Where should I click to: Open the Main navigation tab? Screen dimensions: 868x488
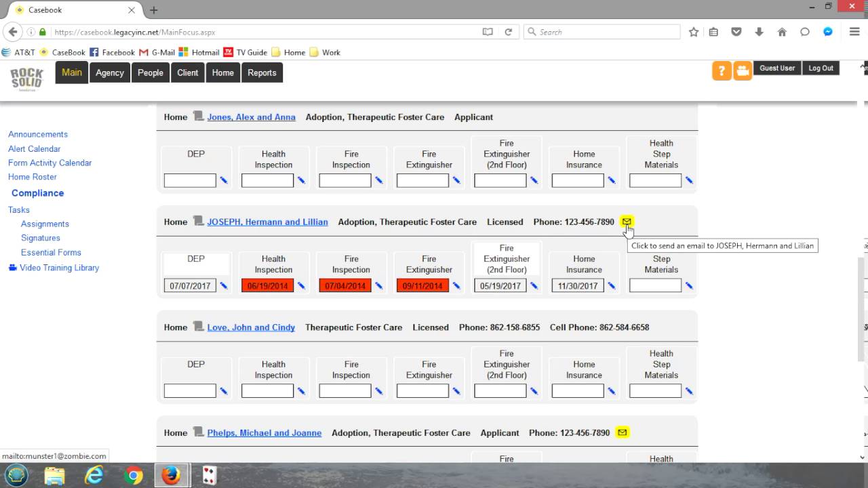[72, 73]
